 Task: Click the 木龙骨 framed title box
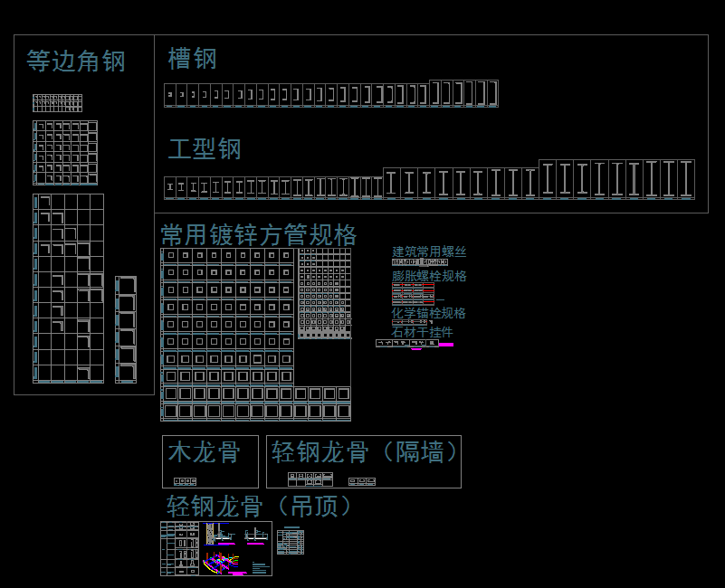click(x=210, y=461)
